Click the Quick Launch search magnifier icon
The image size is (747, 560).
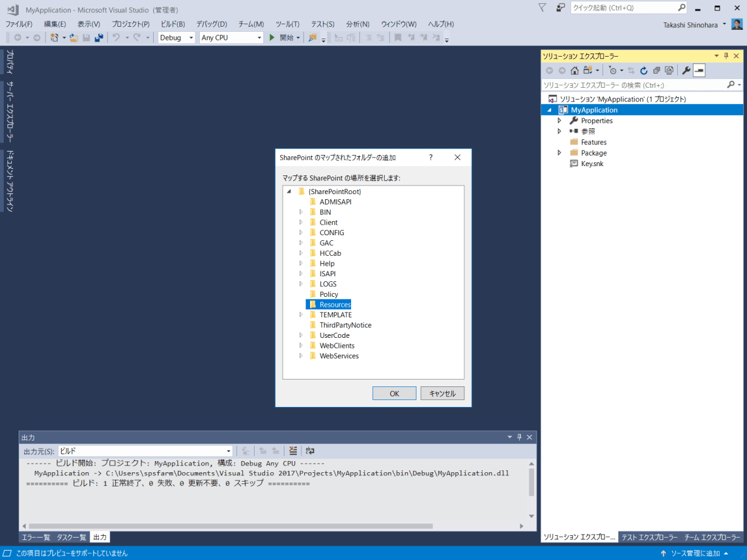(682, 7)
